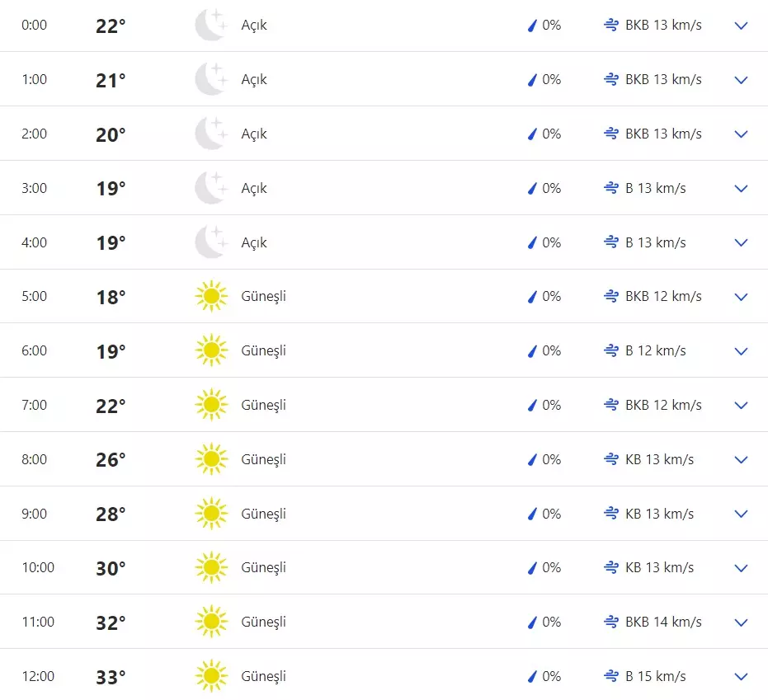The image size is (768, 700).
Task: Open details for the 7:00 forecast
Action: click(x=741, y=405)
